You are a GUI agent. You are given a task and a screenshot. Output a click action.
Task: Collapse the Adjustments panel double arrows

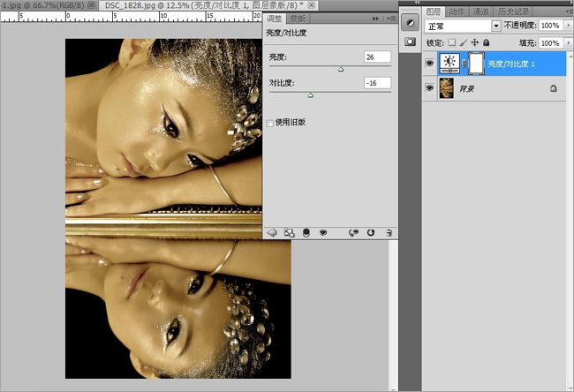[x=375, y=19]
